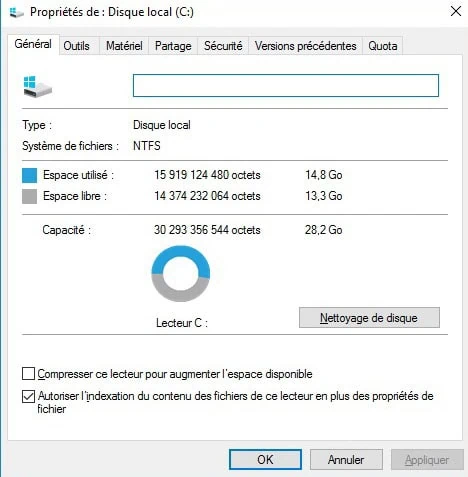Switch to the Outils tab
The width and height of the screenshot is (468, 477).
(76, 46)
